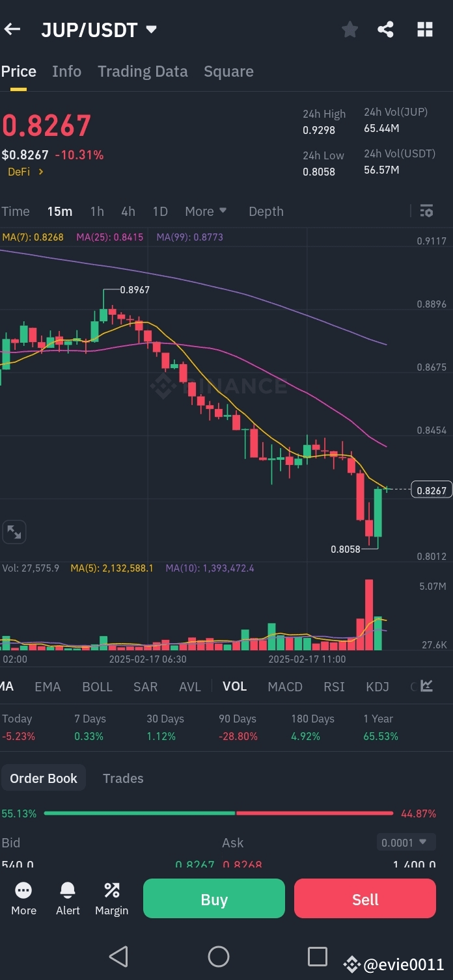The image size is (453, 980).
Task: Click the share icon
Action: [385, 29]
